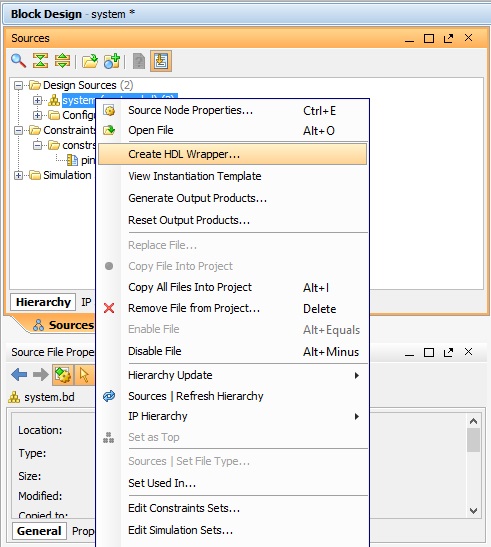The width and height of the screenshot is (491, 547).
Task: Switch to the General properties tab
Action: (x=39, y=531)
